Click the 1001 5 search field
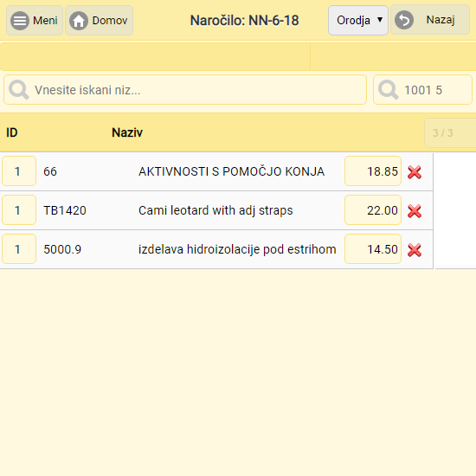 click(x=422, y=90)
